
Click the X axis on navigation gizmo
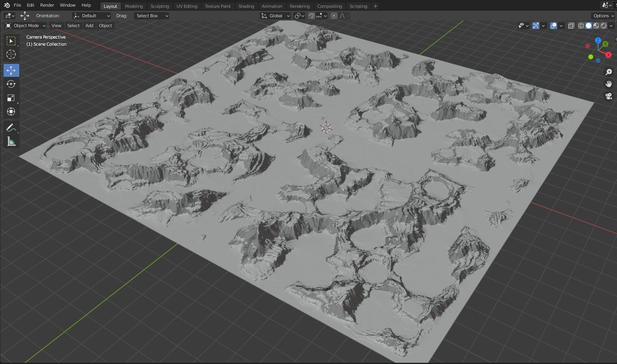tap(608, 55)
